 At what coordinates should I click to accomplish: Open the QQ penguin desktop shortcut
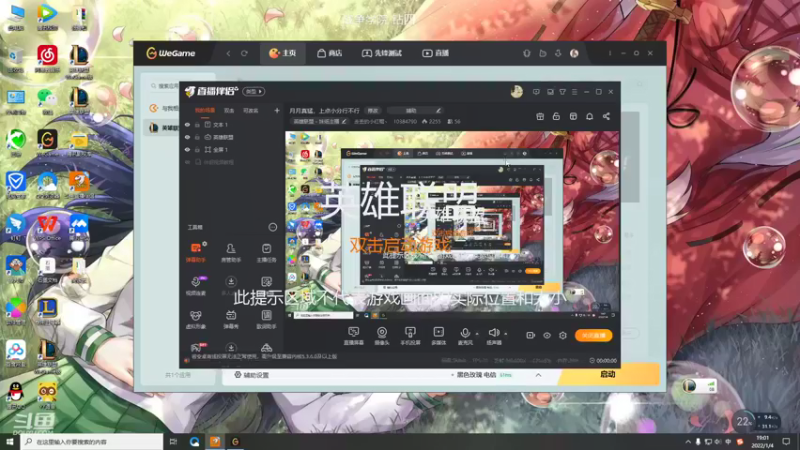pos(16,395)
